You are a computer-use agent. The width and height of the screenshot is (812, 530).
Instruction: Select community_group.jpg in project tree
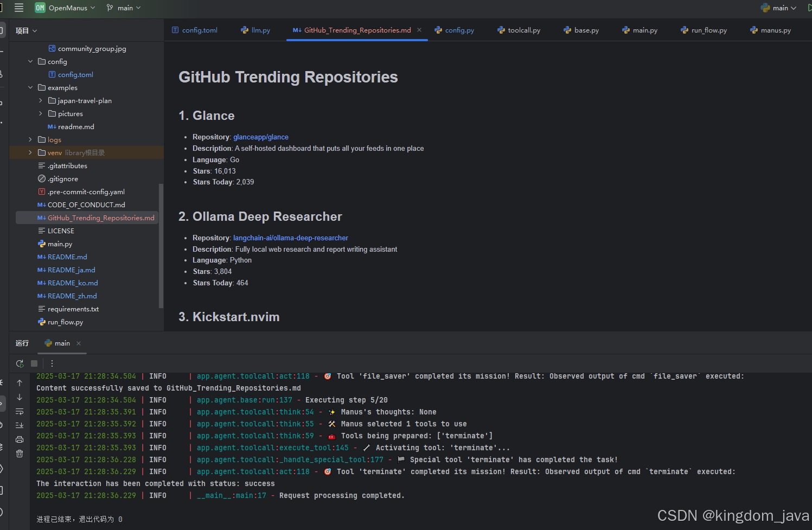(x=87, y=49)
